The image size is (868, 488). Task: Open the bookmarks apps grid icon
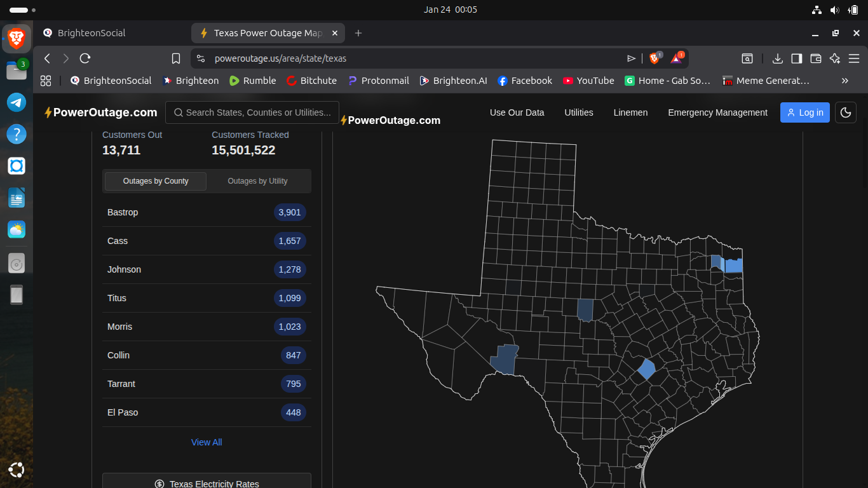pos(46,81)
